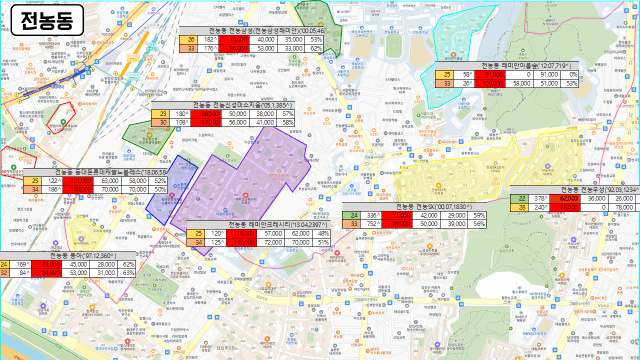Click the red map pin inside the blue outlined area

point(172,195)
